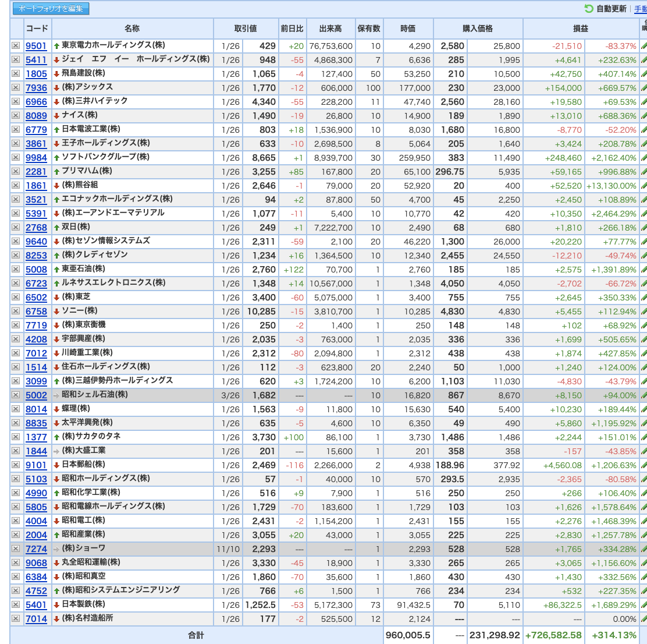Open stock code 2281 link
The height and width of the screenshot is (644, 647).
tap(36, 172)
